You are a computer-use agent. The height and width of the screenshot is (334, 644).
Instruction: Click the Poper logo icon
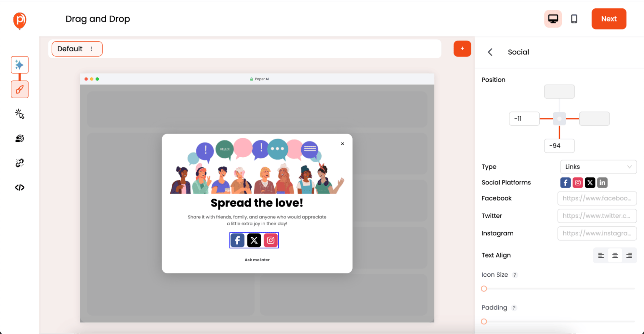click(x=20, y=20)
